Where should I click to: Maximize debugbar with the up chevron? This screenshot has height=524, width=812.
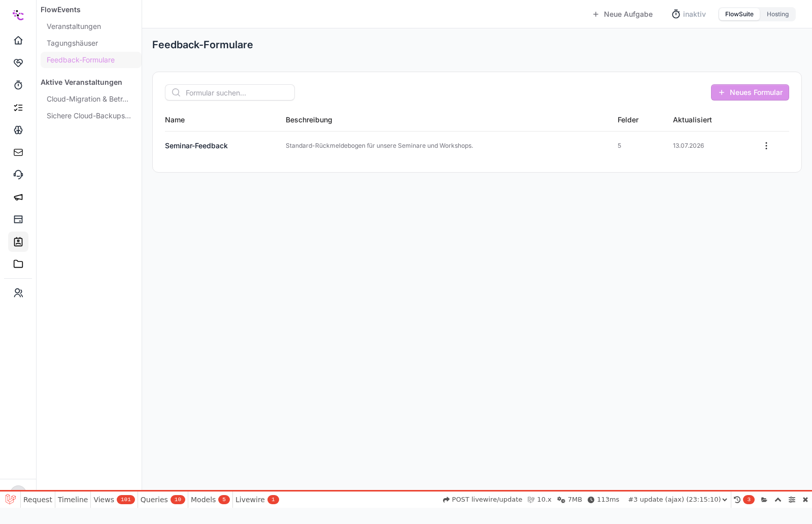coord(778,500)
